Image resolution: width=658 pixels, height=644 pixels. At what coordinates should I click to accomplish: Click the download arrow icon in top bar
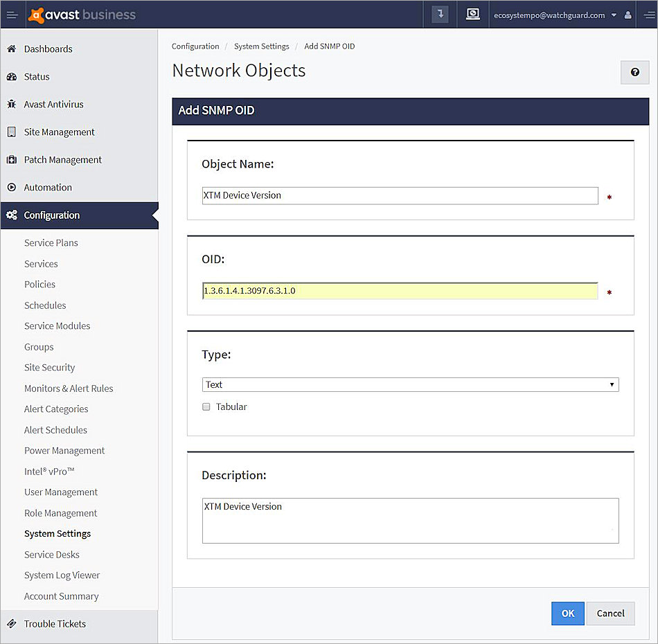click(440, 14)
